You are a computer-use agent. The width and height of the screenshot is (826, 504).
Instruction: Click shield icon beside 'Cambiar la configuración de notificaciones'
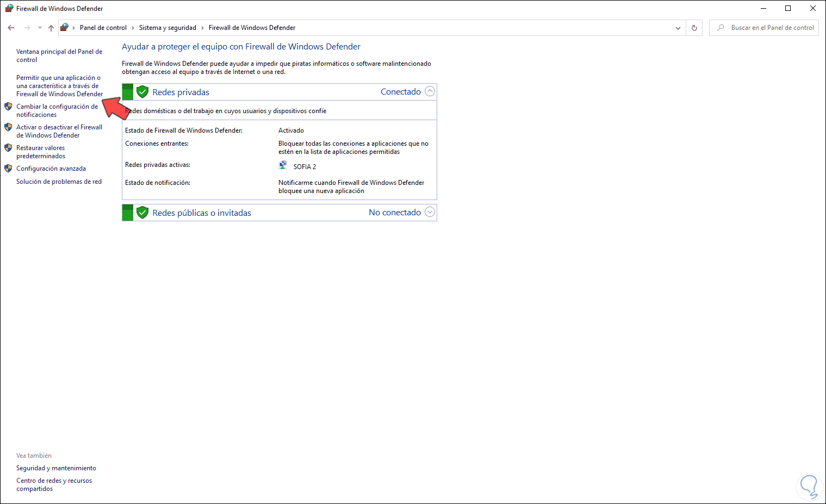click(x=8, y=107)
